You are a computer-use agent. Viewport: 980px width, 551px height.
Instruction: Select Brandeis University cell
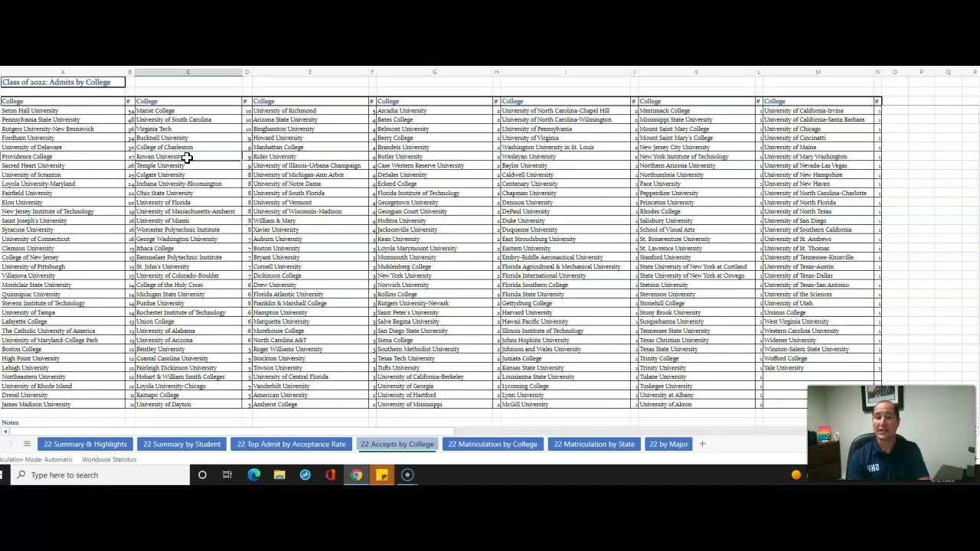pyautogui.click(x=434, y=148)
